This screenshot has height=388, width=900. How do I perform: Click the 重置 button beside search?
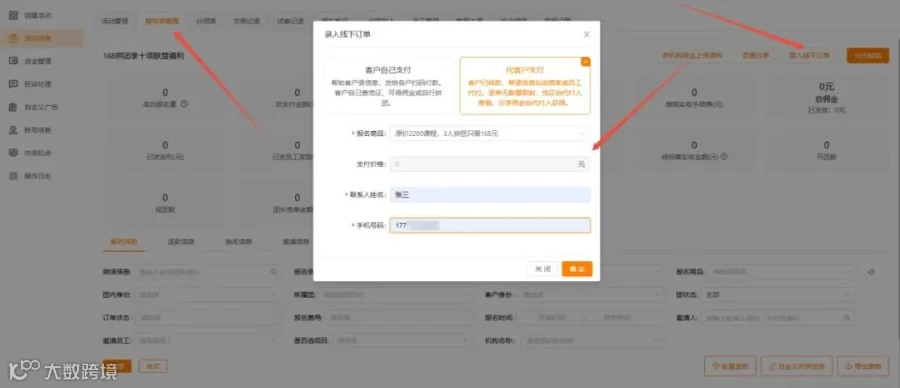click(x=153, y=366)
